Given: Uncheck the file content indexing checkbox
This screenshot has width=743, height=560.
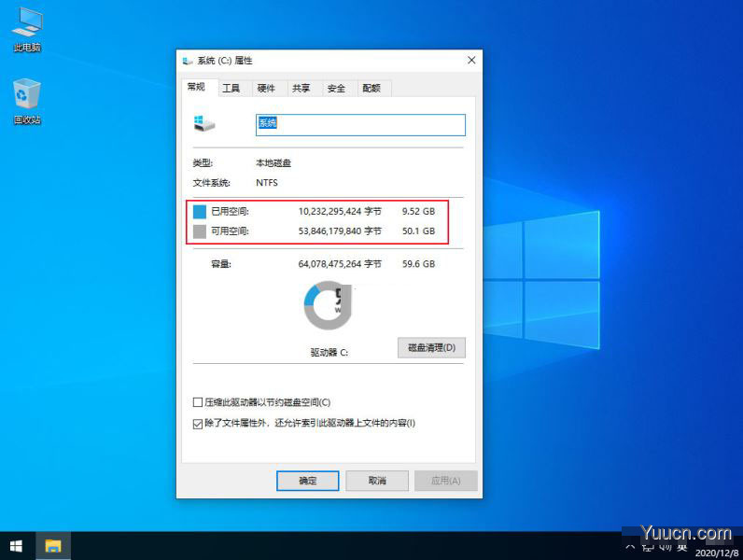Looking at the screenshot, I should click(x=198, y=424).
